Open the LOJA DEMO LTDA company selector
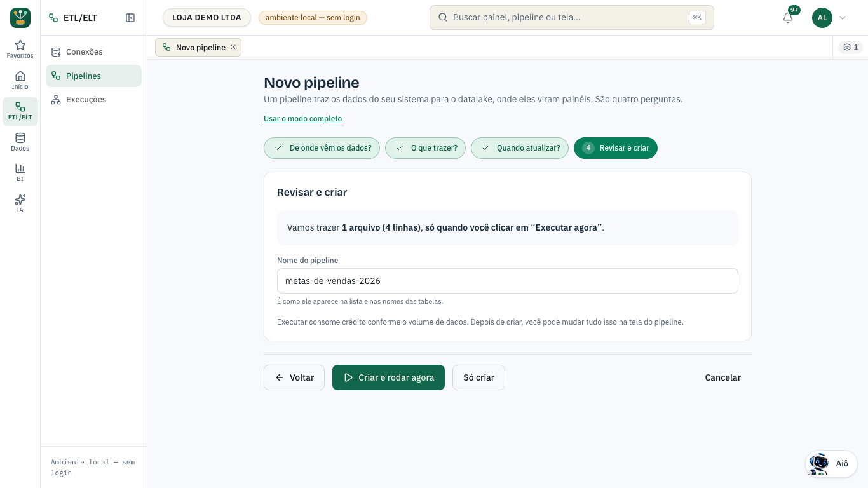This screenshot has height=488, width=868. [207, 18]
